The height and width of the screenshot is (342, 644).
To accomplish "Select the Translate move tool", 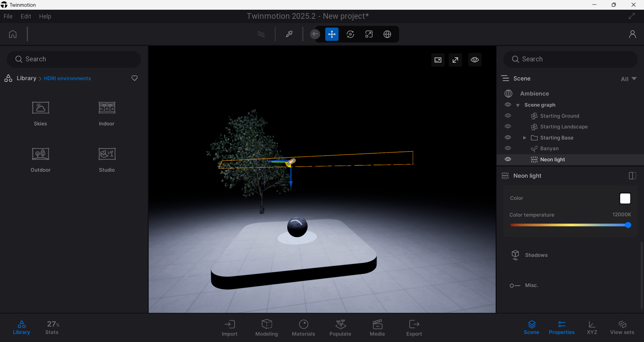I will (x=332, y=34).
